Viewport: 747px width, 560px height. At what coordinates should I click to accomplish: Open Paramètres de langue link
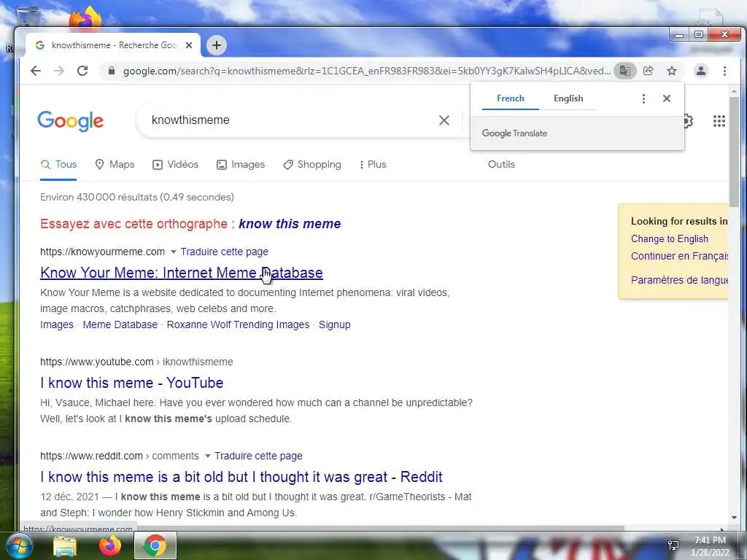coord(679,280)
